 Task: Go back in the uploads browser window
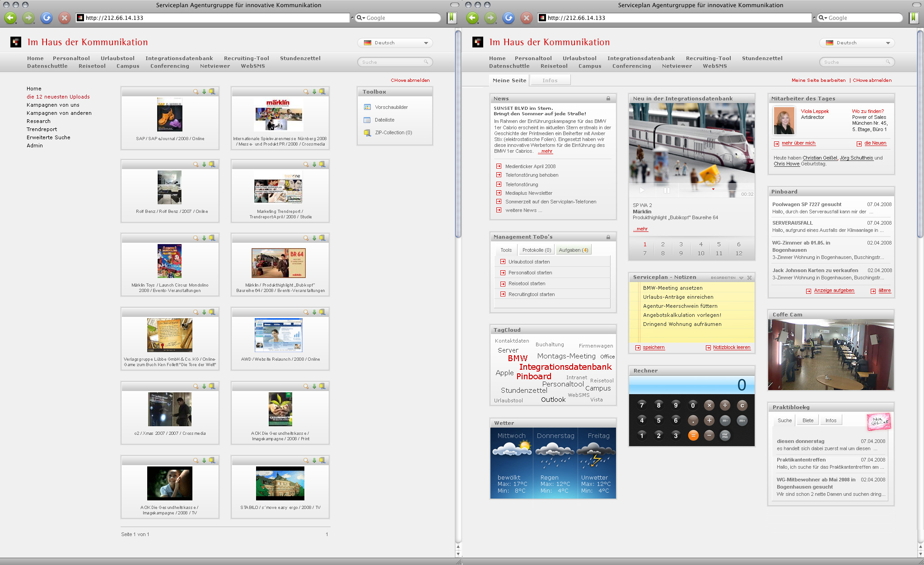(10, 18)
